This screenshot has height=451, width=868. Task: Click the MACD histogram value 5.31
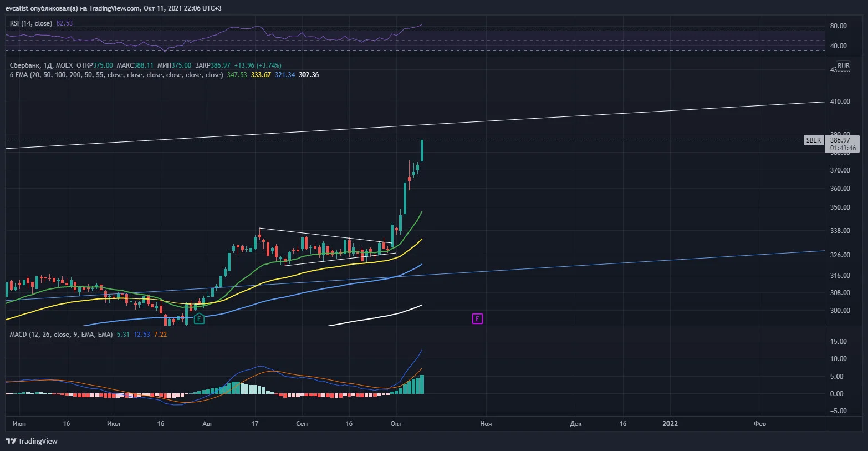pos(123,335)
